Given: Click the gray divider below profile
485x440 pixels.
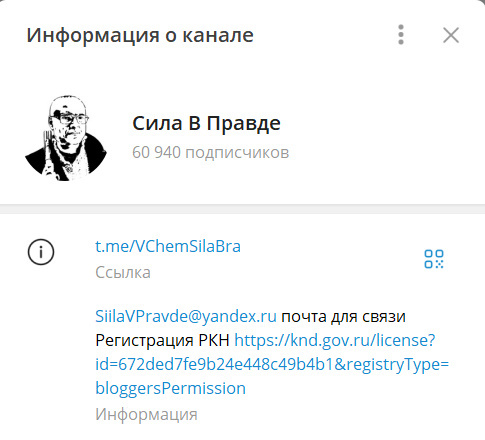Looking at the screenshot, I should point(242,209).
